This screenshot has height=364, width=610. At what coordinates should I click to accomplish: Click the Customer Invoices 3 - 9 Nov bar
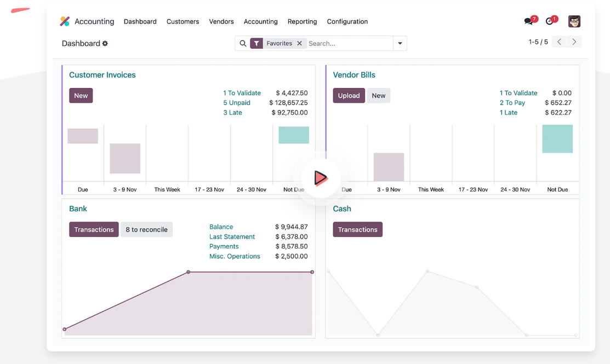125,159
